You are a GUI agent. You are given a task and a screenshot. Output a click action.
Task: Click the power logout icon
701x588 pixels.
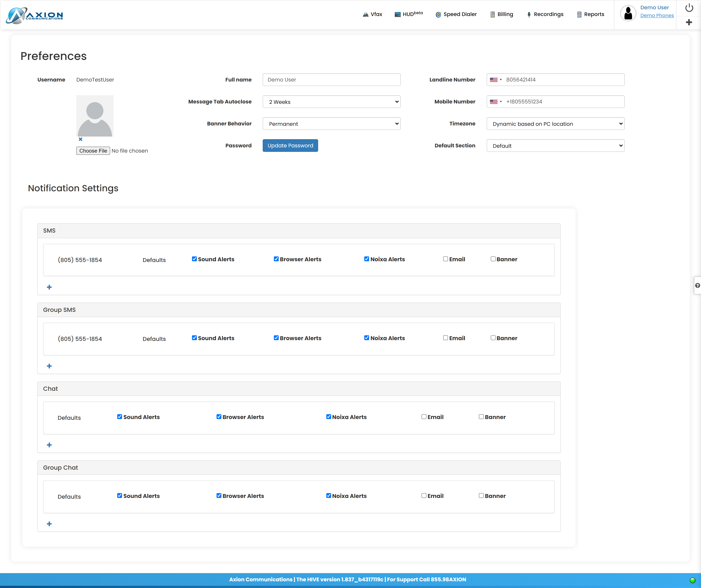pyautogui.click(x=689, y=7)
